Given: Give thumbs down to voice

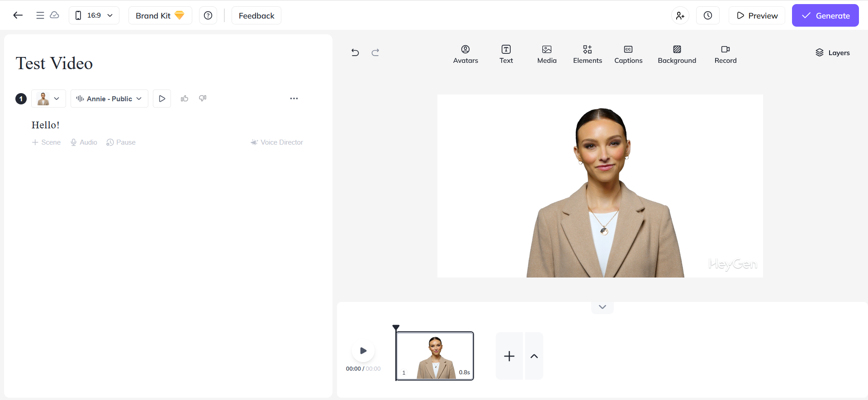Looking at the screenshot, I should (203, 98).
